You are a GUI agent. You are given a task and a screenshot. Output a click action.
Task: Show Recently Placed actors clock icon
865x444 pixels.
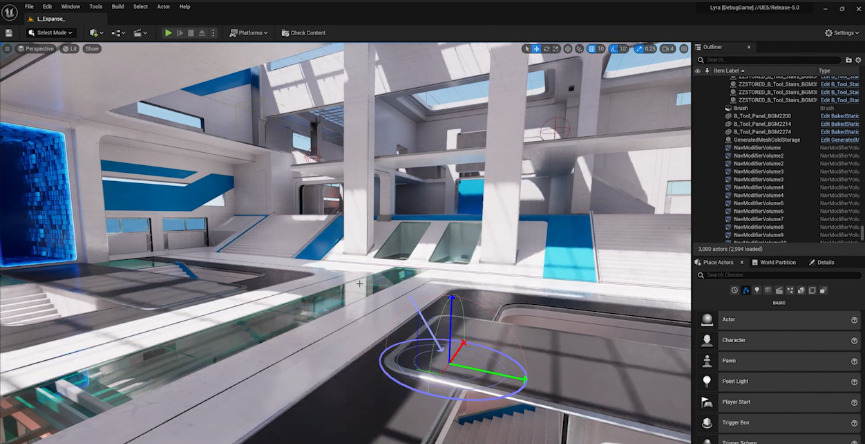735,290
